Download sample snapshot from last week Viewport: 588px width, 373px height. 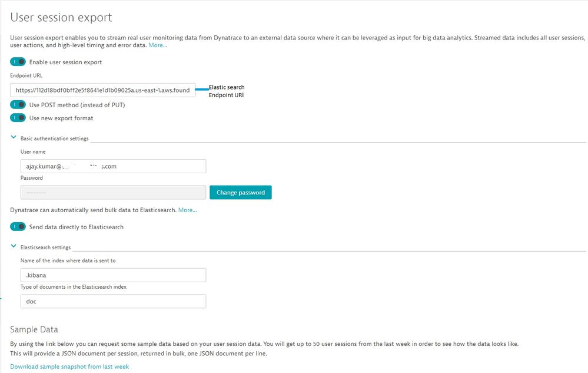69,367
